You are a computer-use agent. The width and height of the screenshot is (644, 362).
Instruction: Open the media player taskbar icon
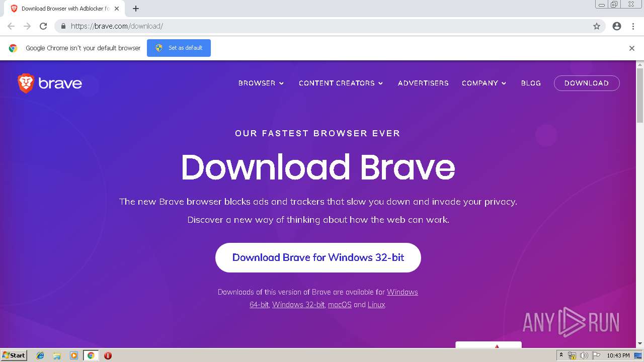tap(74, 355)
